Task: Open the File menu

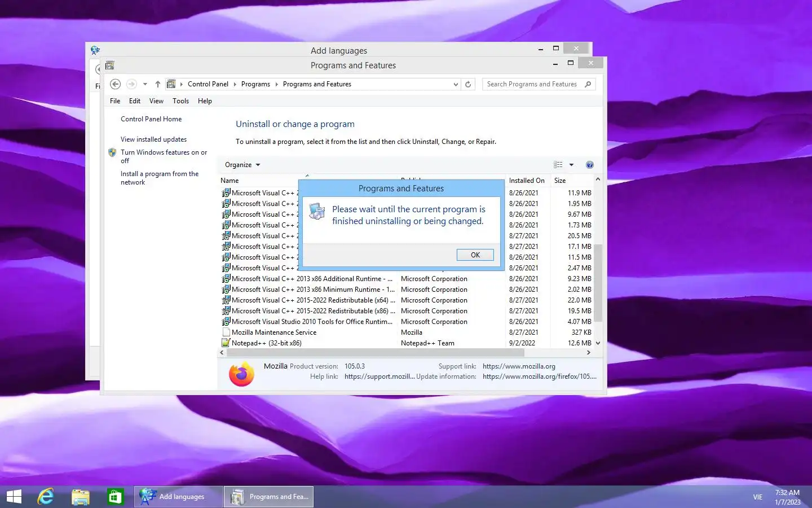Action: 115,101
